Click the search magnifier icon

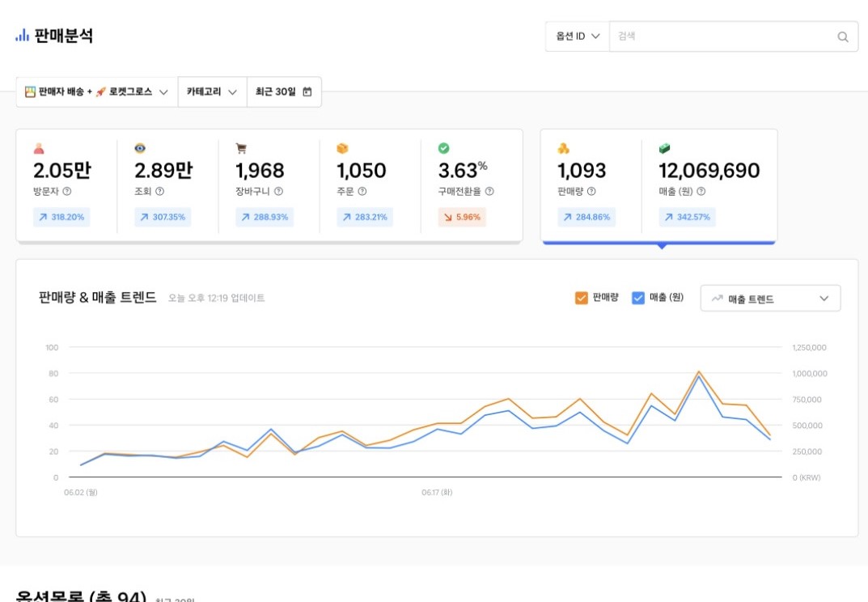[x=842, y=36]
